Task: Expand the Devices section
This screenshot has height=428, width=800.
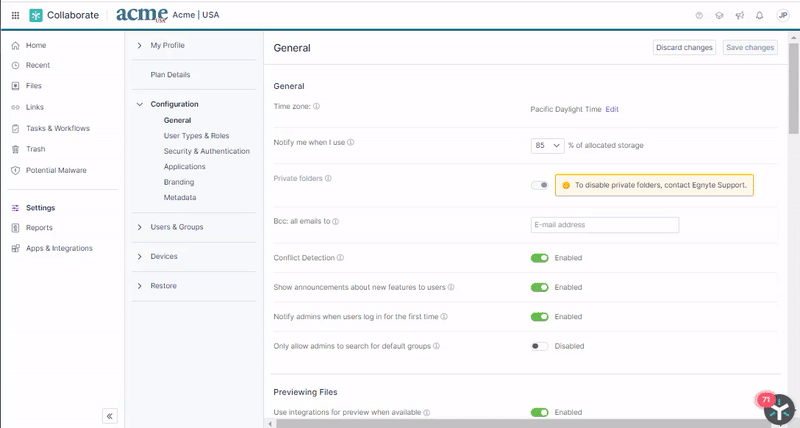Action: pyautogui.click(x=163, y=257)
